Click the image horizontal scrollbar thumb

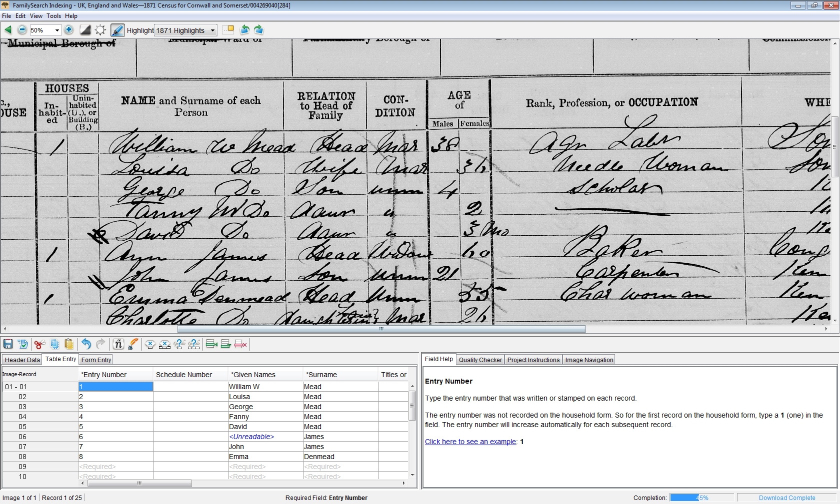(381, 329)
